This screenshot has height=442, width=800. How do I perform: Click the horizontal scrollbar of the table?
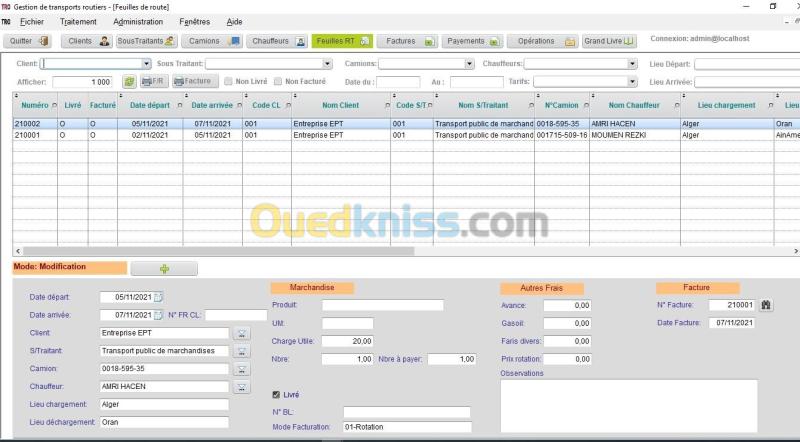[x=218, y=251]
